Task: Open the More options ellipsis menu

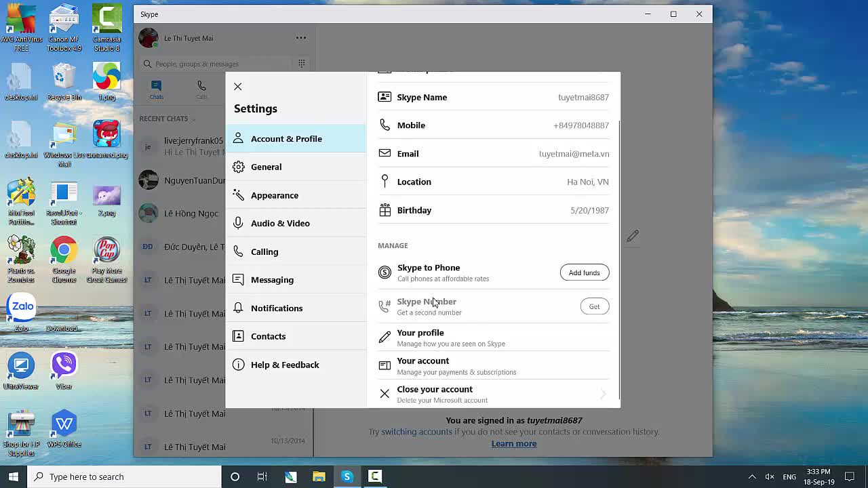Action: (x=301, y=38)
